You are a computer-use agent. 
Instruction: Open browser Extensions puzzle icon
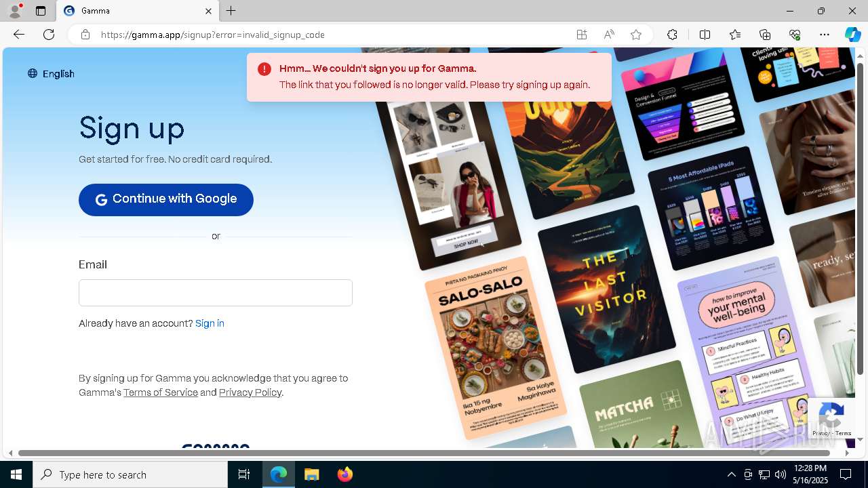[672, 35]
